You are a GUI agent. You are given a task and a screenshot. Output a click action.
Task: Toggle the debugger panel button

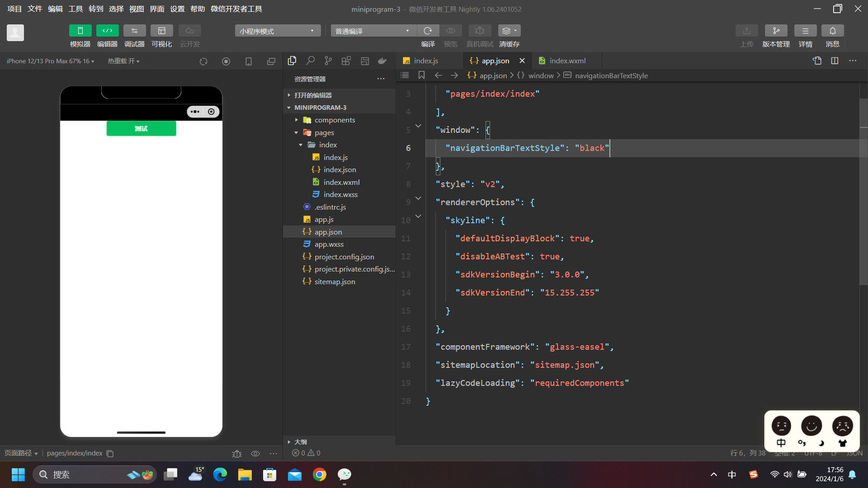(134, 31)
